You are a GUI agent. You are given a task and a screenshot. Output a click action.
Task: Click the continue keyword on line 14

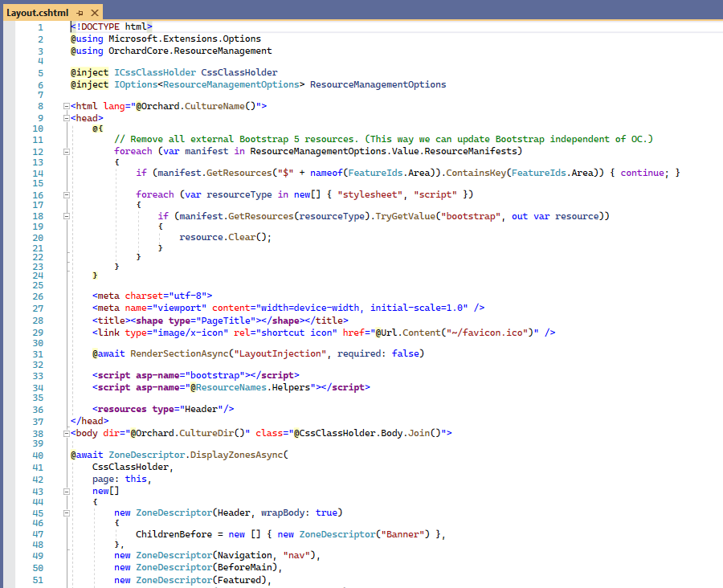click(x=643, y=173)
